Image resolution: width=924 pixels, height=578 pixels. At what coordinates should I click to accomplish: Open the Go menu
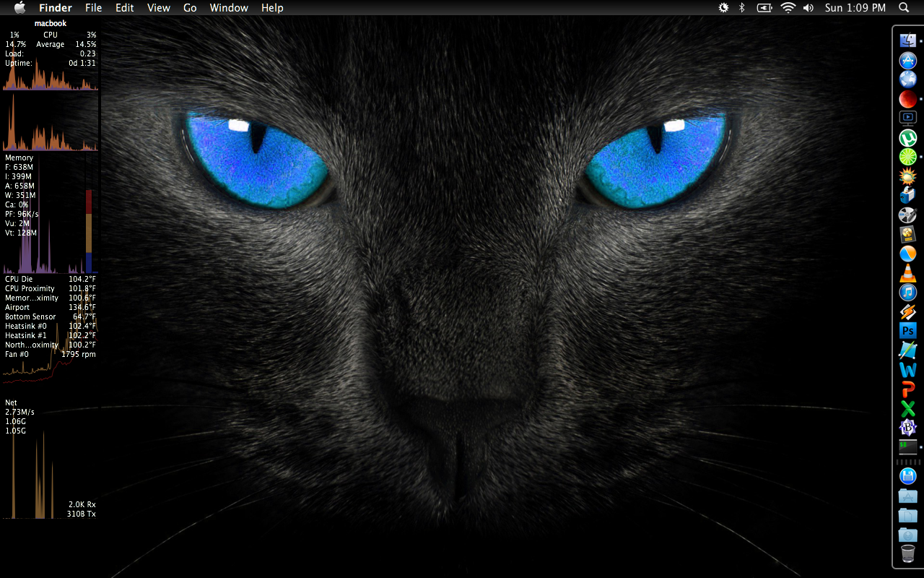[189, 8]
